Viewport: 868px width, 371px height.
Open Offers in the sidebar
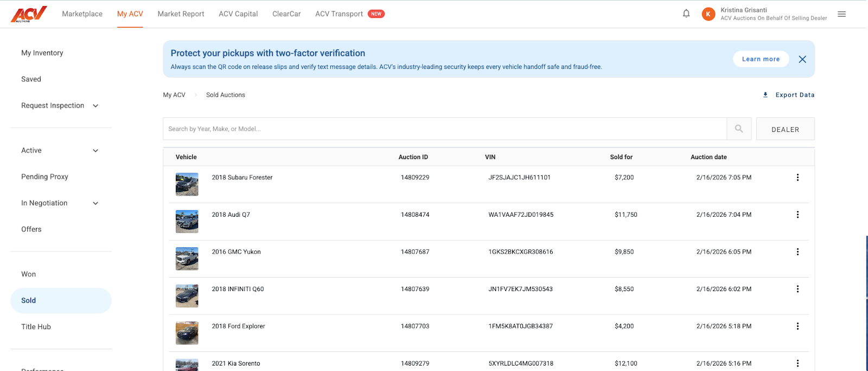[x=31, y=229]
